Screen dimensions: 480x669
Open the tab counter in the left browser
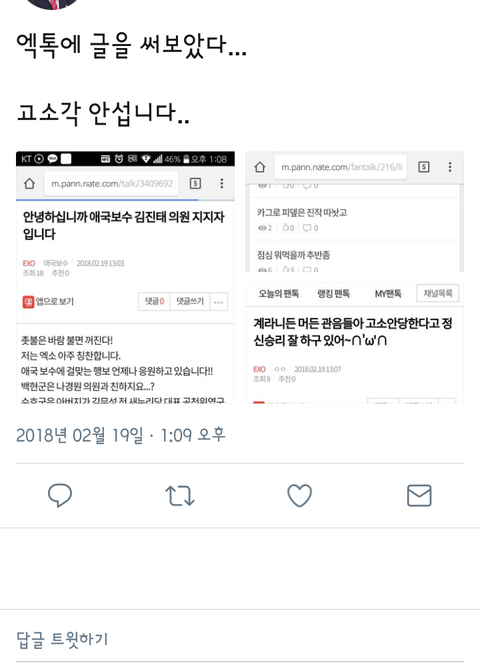coord(195,183)
